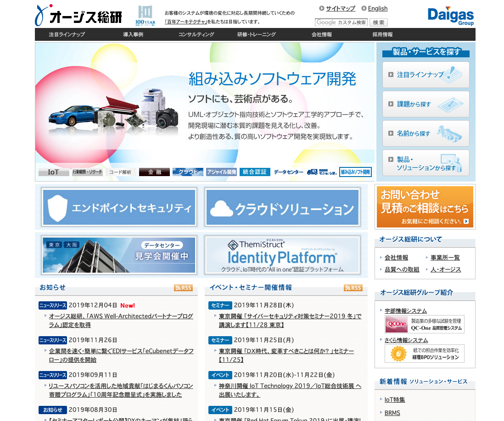The height and width of the screenshot is (421, 504).
Task: Click the QC-One 品質管理システム banner
Action: click(x=424, y=324)
